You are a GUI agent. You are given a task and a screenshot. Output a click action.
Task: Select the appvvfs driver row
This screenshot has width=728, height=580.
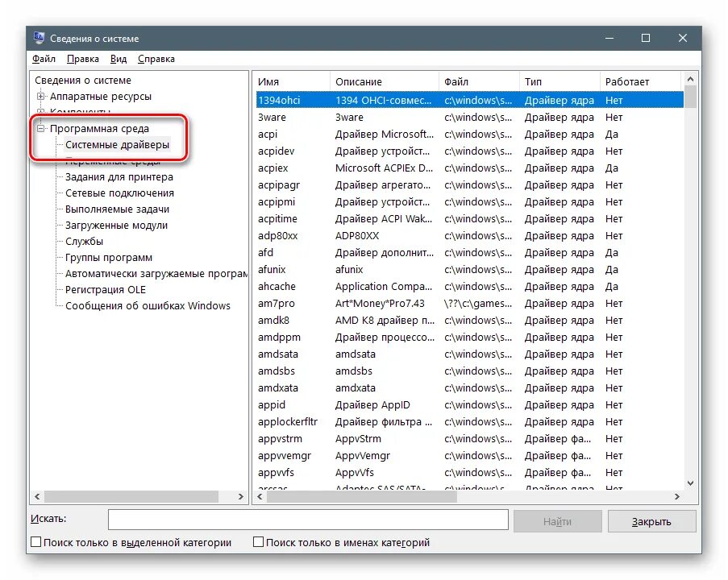[469, 473]
